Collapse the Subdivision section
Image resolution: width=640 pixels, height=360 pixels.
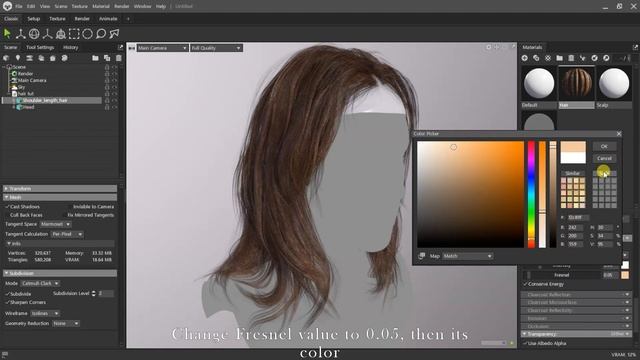click(x=60, y=273)
